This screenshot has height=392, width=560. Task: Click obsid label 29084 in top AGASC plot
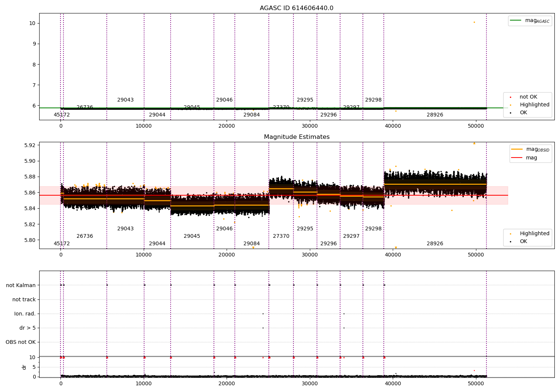point(252,115)
